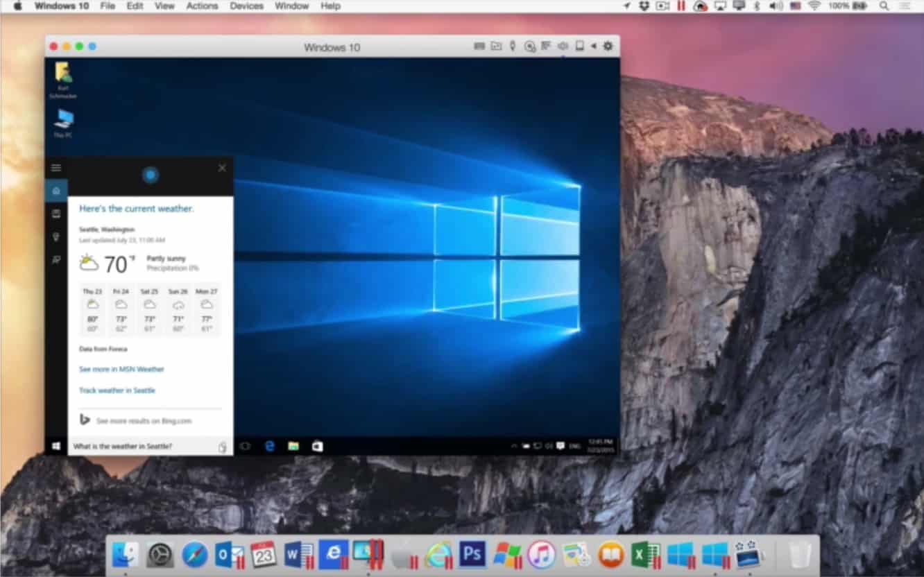Launch the Windows Store from the taskbar
924x577 pixels.
[317, 447]
